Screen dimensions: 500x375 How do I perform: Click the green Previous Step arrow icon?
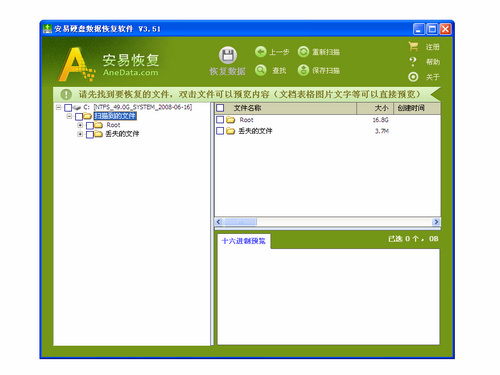tap(261, 52)
